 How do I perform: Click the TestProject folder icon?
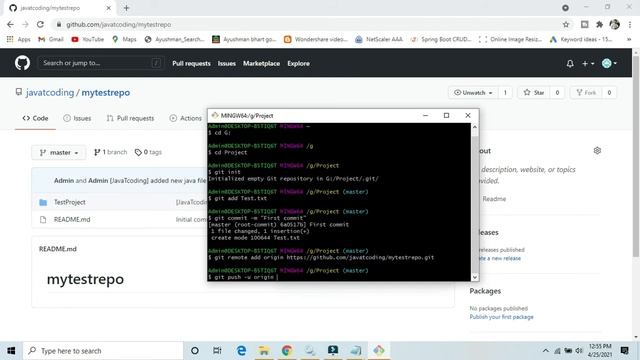click(43, 202)
